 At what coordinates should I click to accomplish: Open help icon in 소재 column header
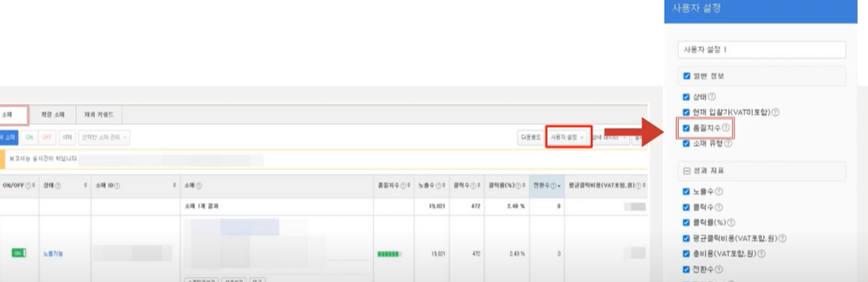[x=199, y=186]
